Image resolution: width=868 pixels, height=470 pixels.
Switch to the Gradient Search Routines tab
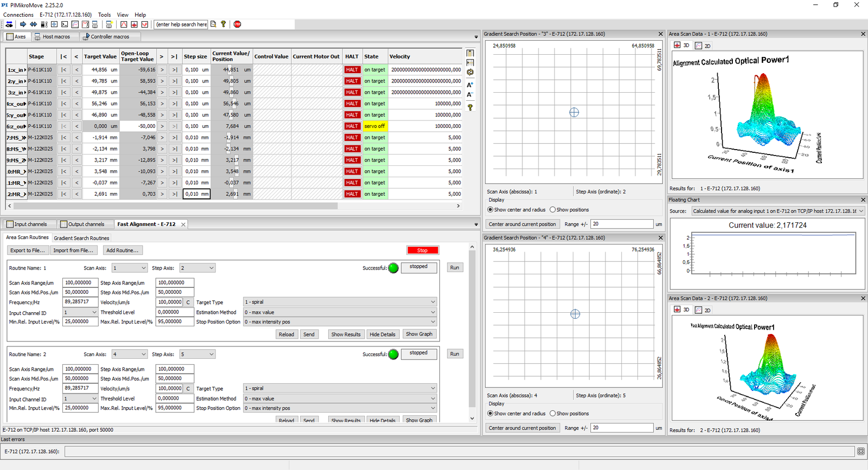81,238
